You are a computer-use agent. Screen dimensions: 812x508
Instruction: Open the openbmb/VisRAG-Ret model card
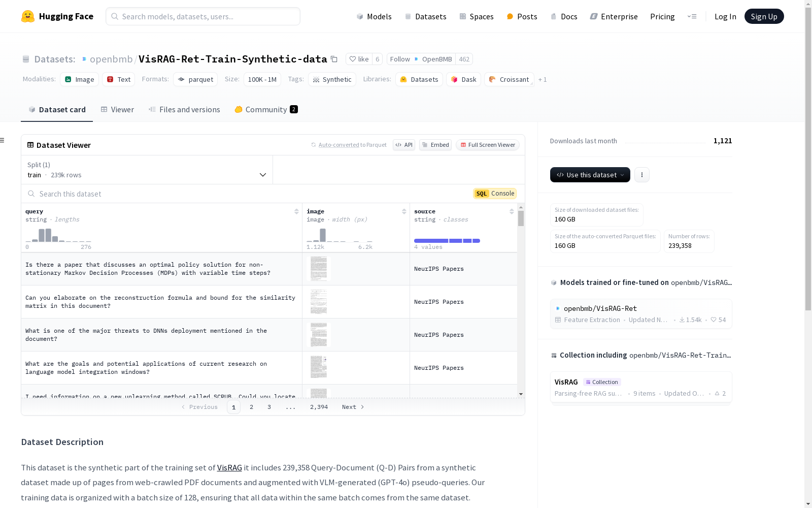[641, 314]
